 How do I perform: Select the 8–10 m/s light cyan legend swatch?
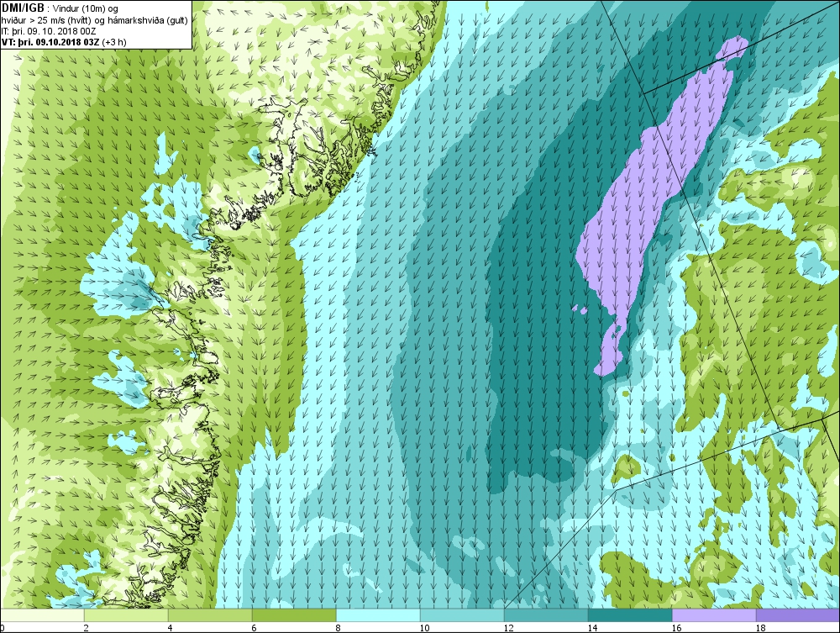tap(378, 615)
